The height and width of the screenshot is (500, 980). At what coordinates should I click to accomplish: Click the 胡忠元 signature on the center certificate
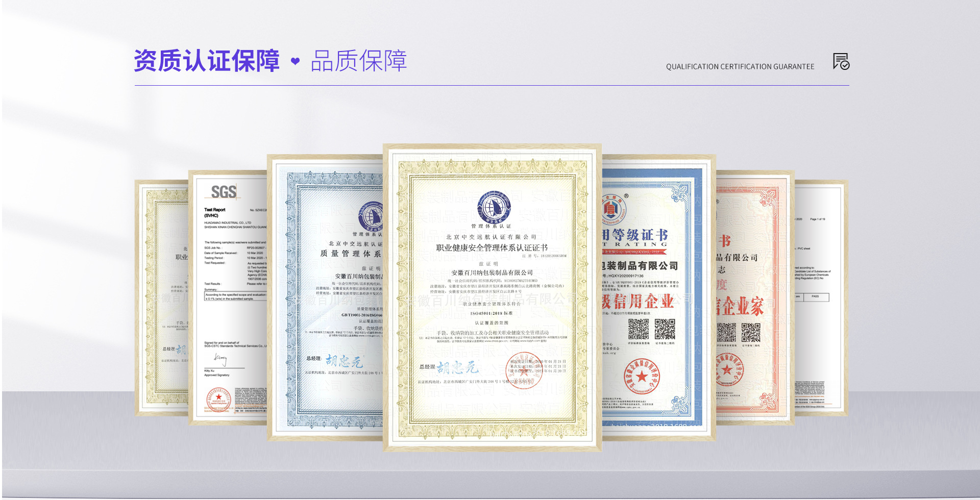click(x=457, y=367)
